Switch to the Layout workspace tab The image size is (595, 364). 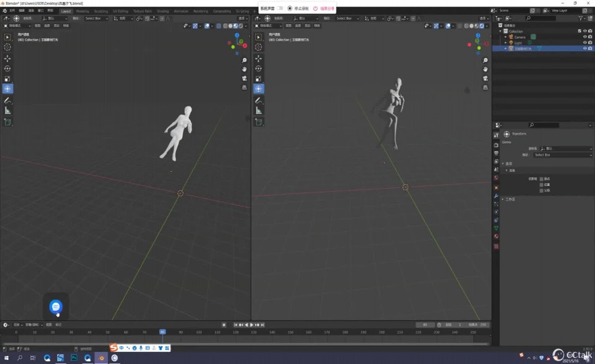click(x=66, y=11)
